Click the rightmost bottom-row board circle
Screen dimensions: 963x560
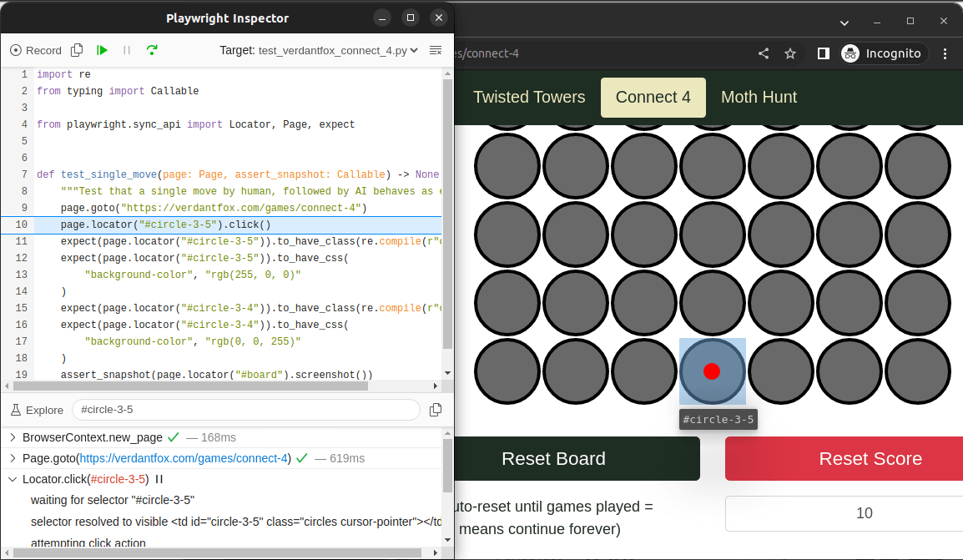click(918, 371)
